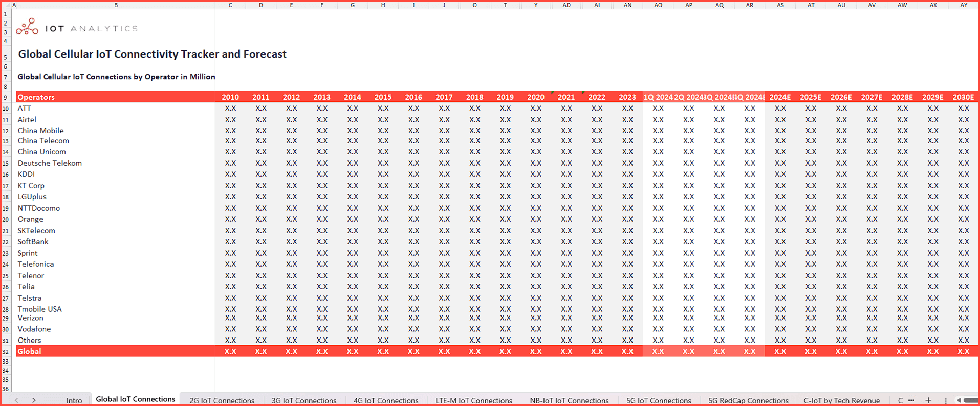Select row 32 header

point(6,352)
